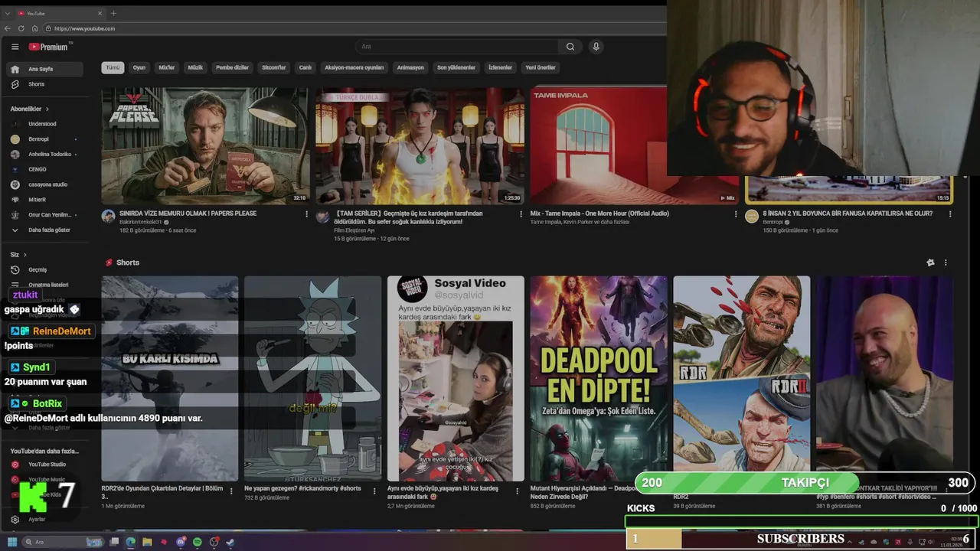This screenshot has width=980, height=551.
Task: Click the browser address bar URL
Action: tap(85, 28)
